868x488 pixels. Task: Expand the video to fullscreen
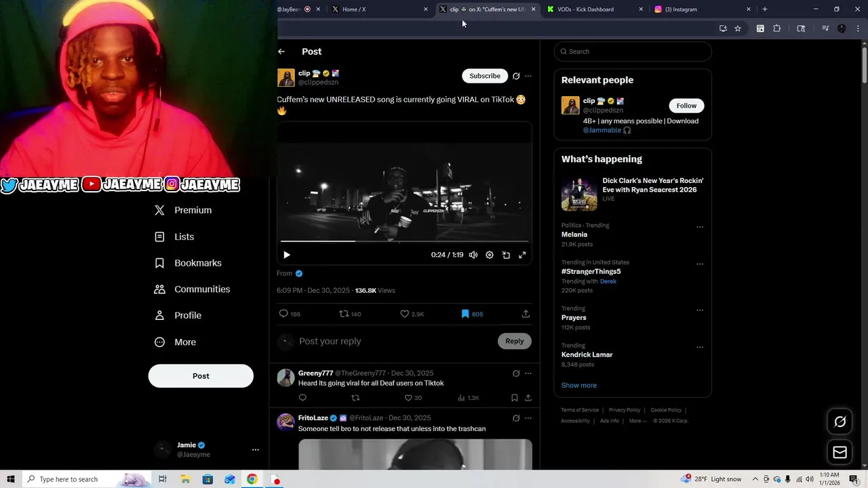coord(522,255)
